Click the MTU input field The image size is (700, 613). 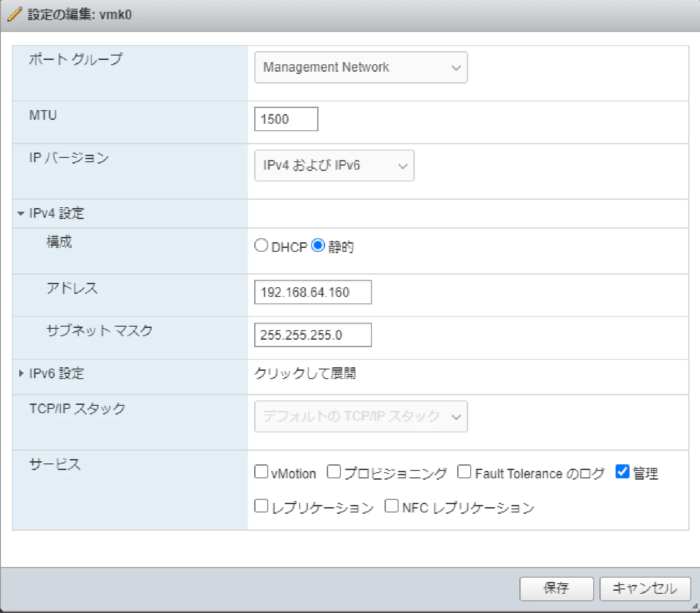click(x=286, y=119)
